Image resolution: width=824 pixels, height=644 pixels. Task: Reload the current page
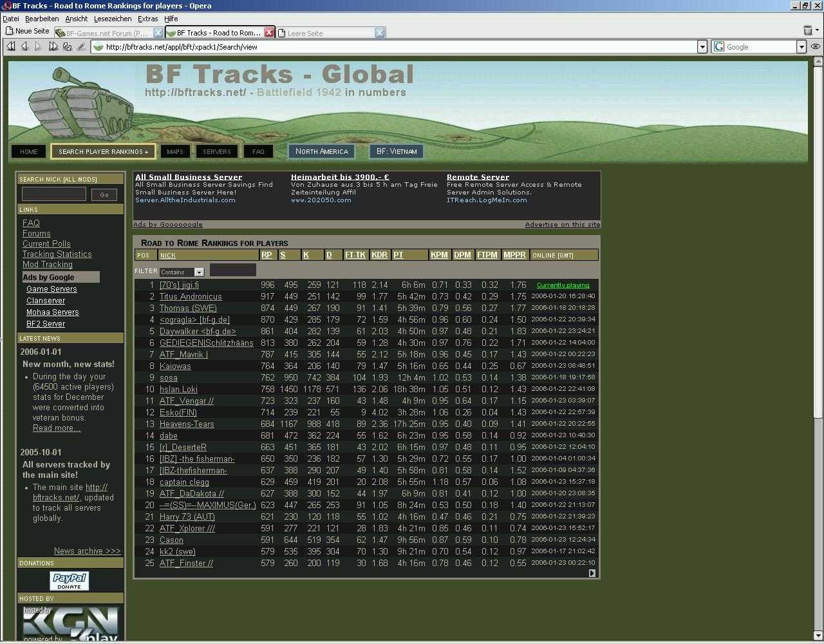[67, 46]
